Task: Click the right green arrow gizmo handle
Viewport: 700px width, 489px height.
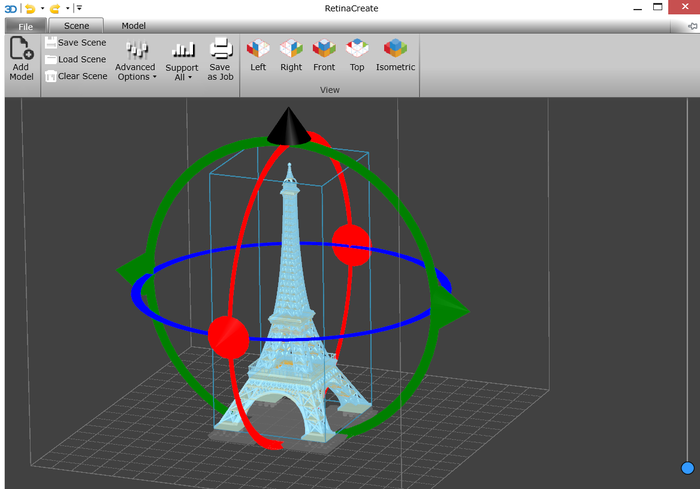Action: pyautogui.click(x=450, y=306)
